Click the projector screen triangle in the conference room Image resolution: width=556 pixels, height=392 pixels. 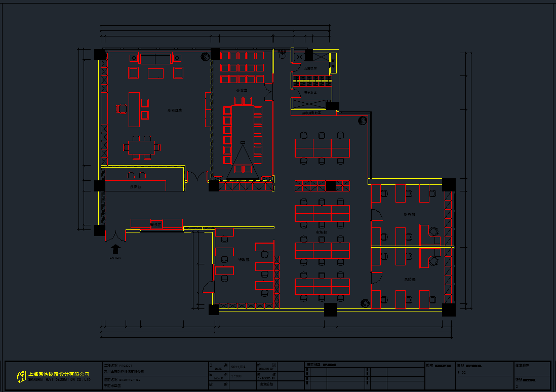click(243, 161)
